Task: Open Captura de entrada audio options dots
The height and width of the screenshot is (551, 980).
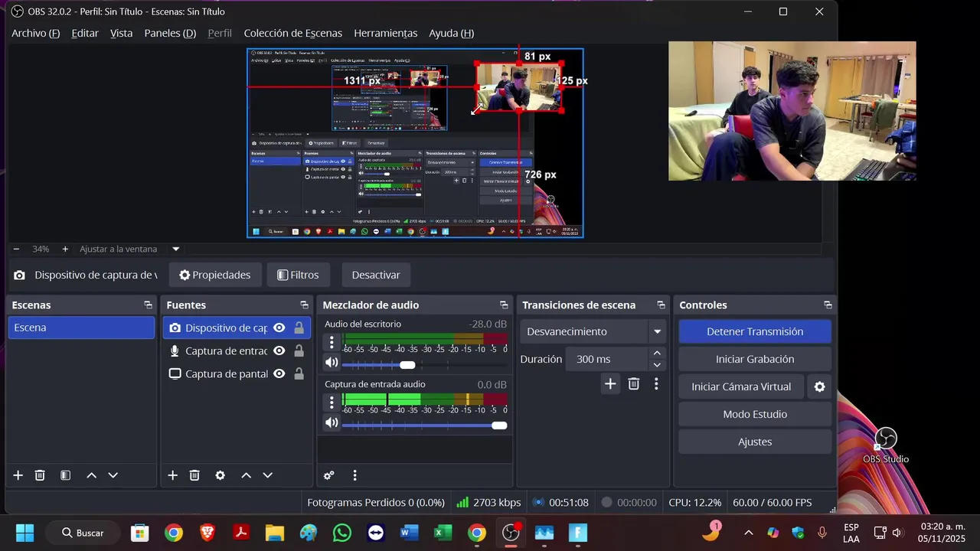Action: click(332, 402)
